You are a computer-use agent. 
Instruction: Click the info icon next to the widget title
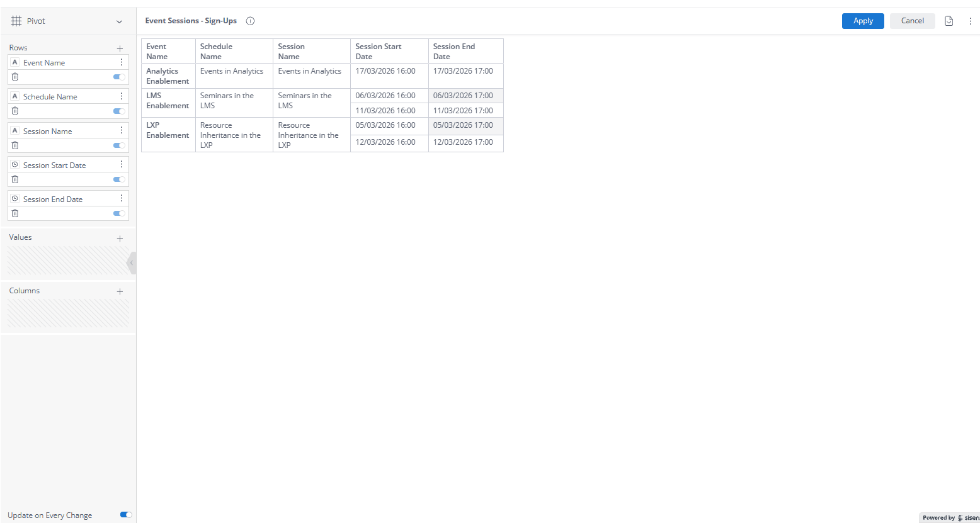(250, 21)
